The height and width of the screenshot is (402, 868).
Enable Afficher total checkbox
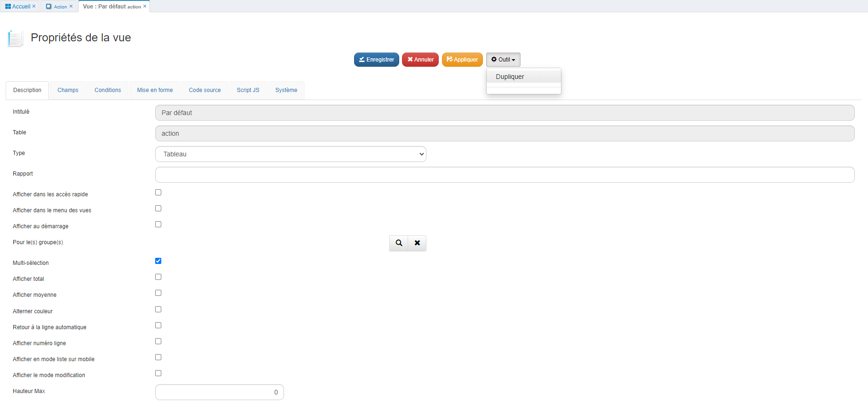(x=158, y=277)
